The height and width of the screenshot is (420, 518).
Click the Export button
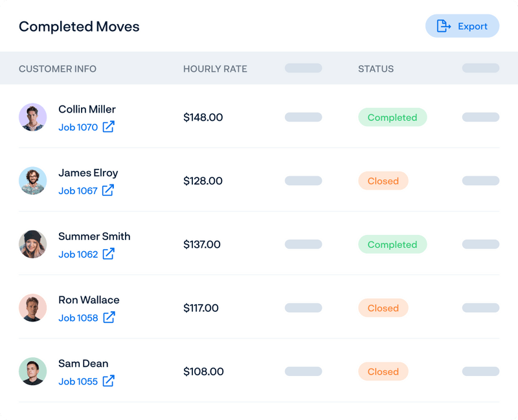[462, 27]
